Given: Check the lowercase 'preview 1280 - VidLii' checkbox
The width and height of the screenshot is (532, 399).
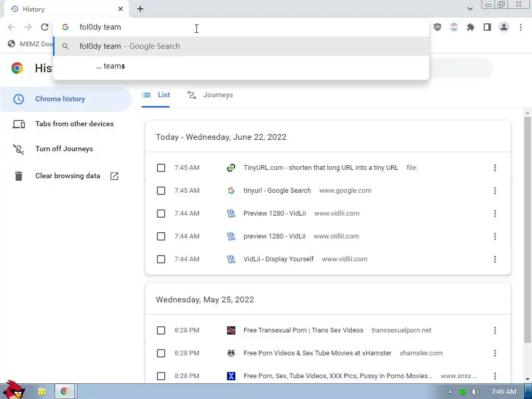Looking at the screenshot, I should coord(161,236).
